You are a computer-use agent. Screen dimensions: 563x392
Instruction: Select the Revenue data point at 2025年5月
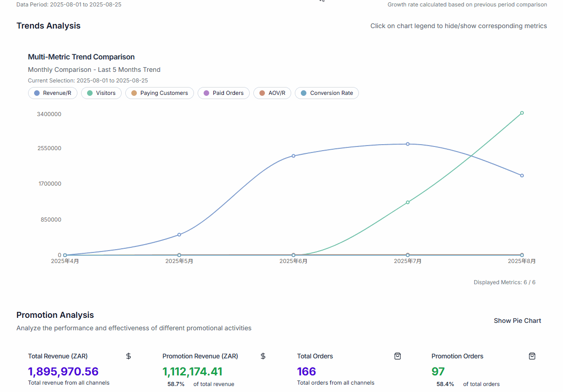click(x=179, y=235)
